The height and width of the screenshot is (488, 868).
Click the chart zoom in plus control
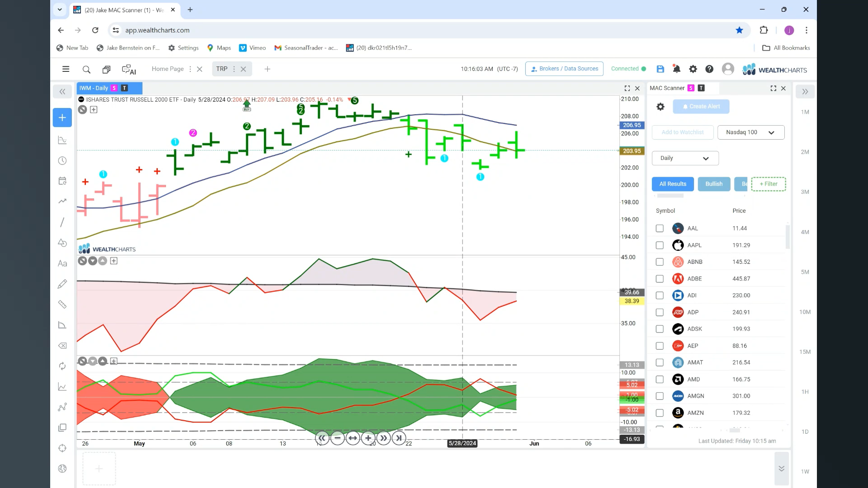368,438
